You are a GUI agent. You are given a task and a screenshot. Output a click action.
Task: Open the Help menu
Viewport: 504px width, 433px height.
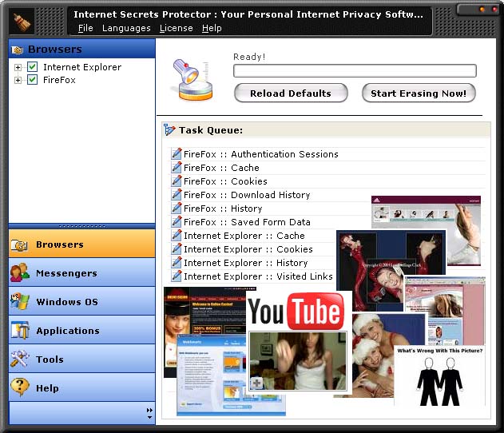coord(212,28)
